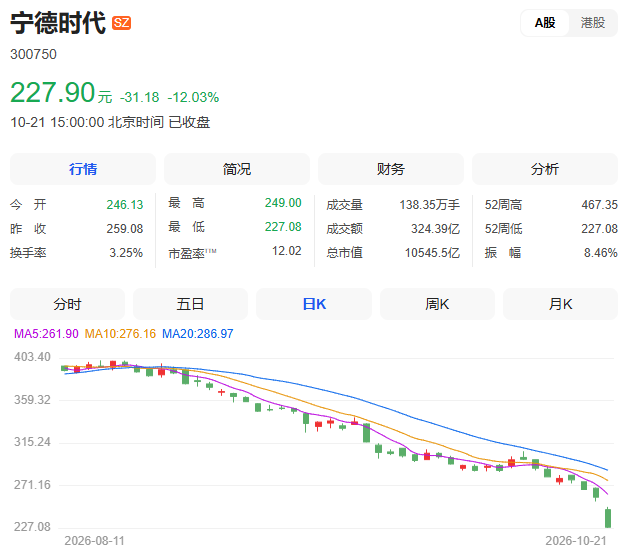Open the 分析 tab
The width and height of the screenshot is (626, 551).
coord(545,169)
